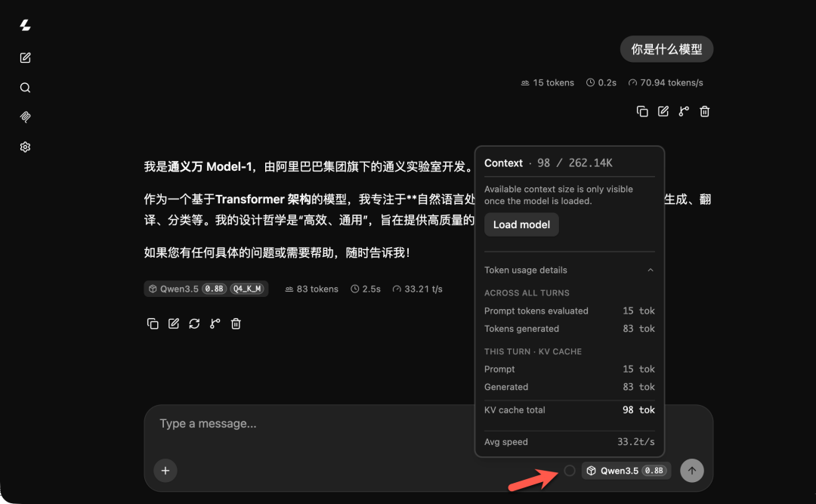Click the Avg speed 33.2t/s row
This screenshot has height=504, width=816.
pos(570,442)
